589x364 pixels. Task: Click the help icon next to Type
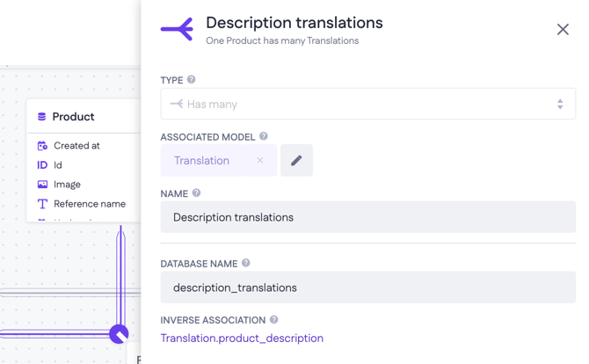tap(192, 80)
